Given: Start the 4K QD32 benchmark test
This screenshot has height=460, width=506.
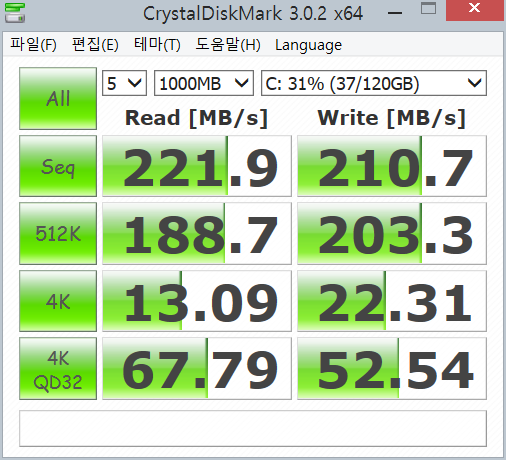Looking at the screenshot, I should click(x=58, y=369).
